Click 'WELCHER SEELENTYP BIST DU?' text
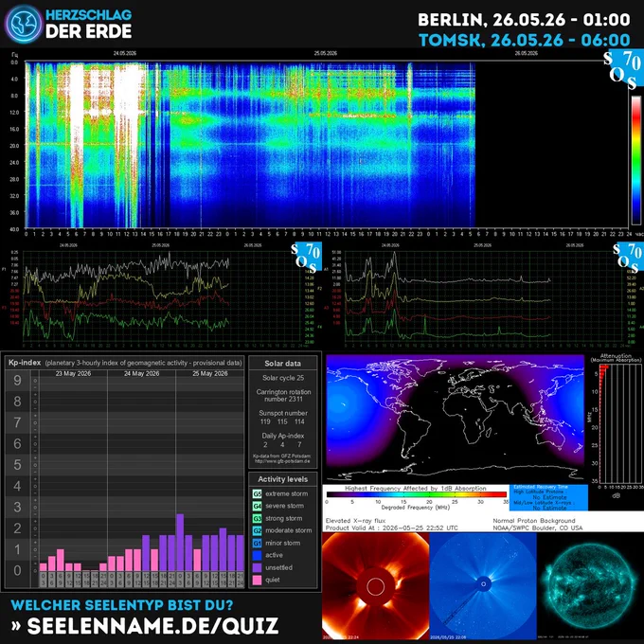The width and height of the screenshot is (644, 644). tap(122, 605)
